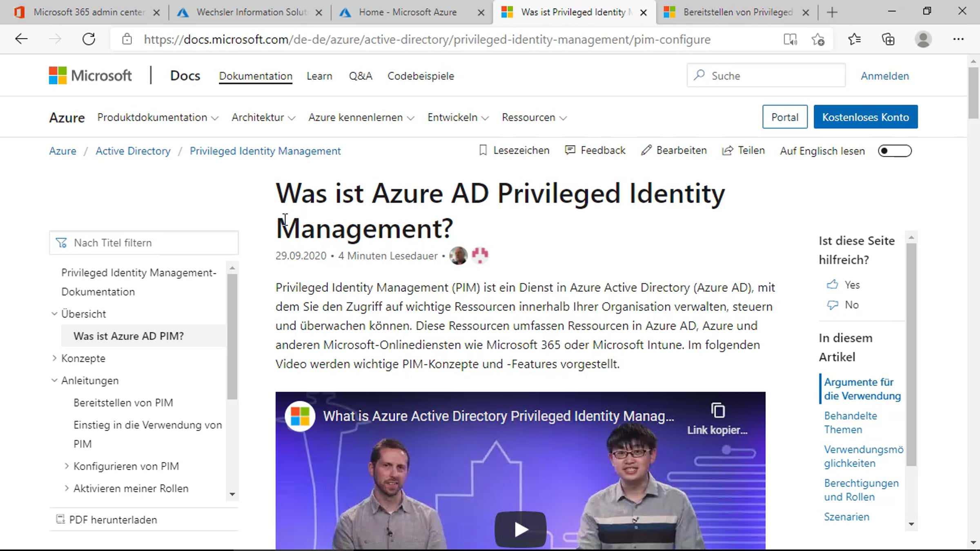The height and width of the screenshot is (551, 980).
Task: Expand the Konzepte tree section
Action: tap(54, 358)
